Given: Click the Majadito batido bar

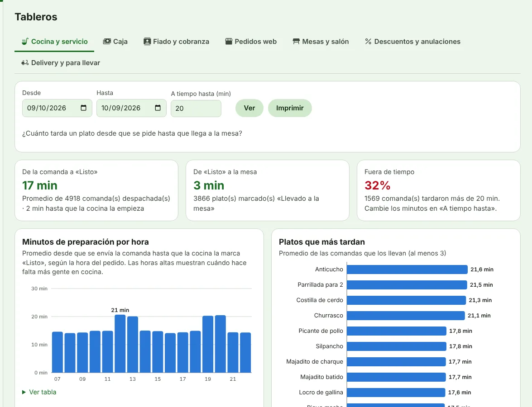Looking at the screenshot, I should tap(396, 377).
